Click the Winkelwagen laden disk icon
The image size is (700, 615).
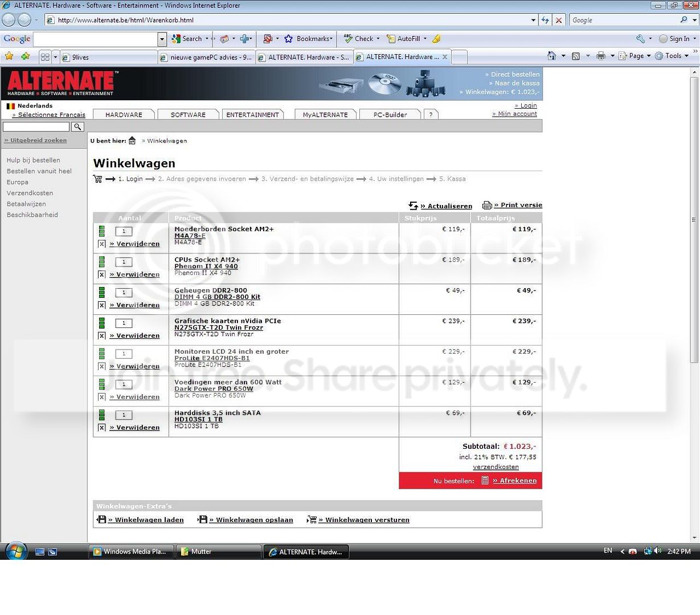click(x=101, y=519)
